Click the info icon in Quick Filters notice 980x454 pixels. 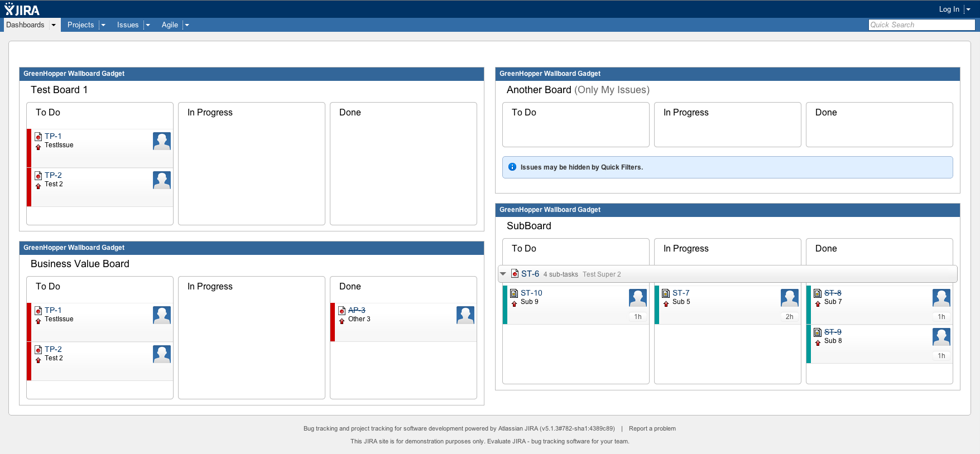(512, 167)
